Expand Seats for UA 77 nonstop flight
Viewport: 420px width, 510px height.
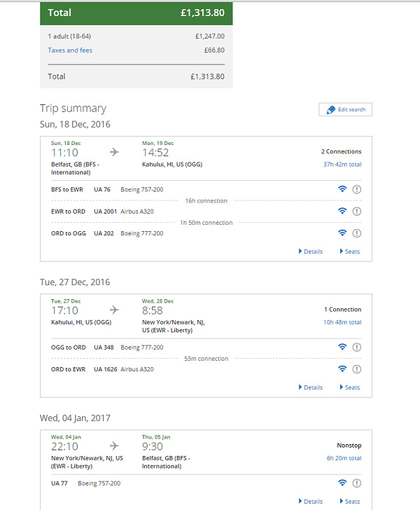point(350,502)
